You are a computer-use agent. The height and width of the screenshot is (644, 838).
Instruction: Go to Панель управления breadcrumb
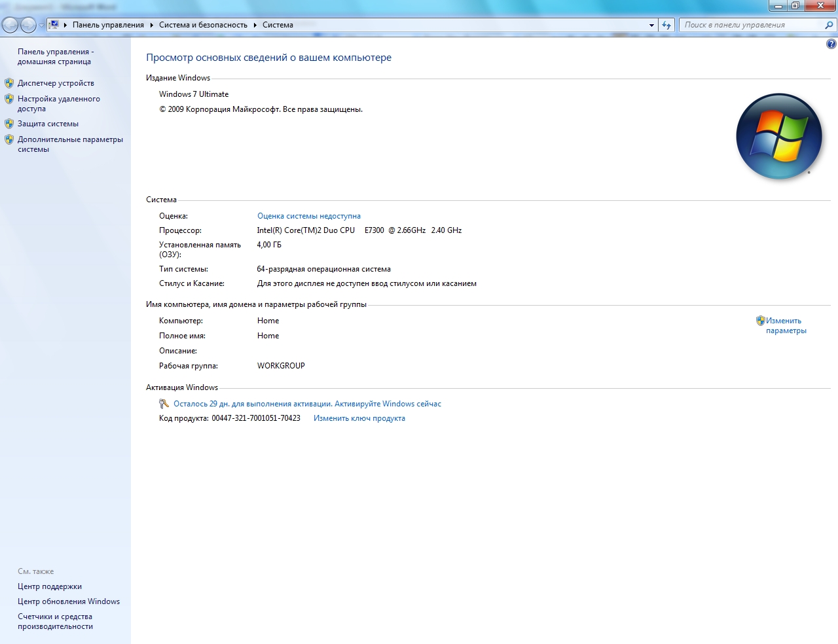click(x=108, y=25)
